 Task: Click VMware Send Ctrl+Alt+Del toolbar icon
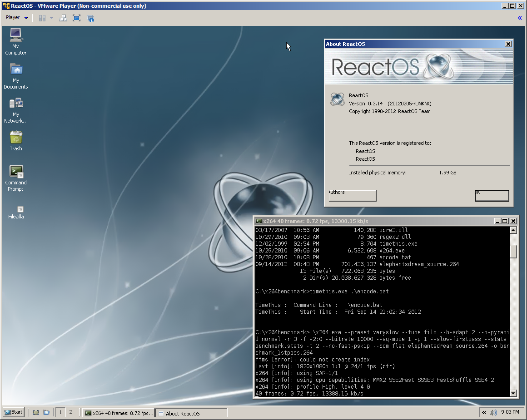(x=63, y=18)
